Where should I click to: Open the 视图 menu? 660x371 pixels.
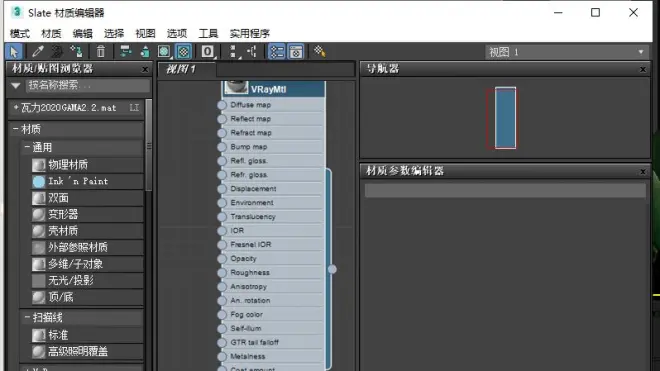pos(145,33)
